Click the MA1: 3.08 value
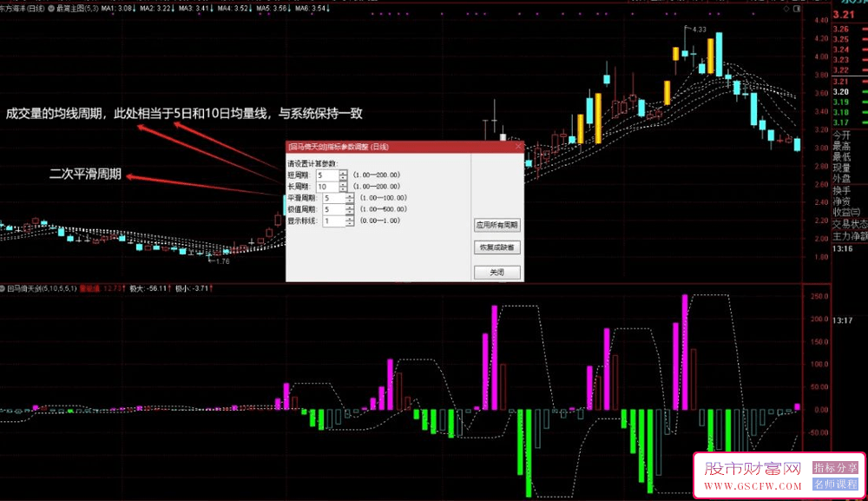This screenshot has width=868, height=501. click(117, 9)
